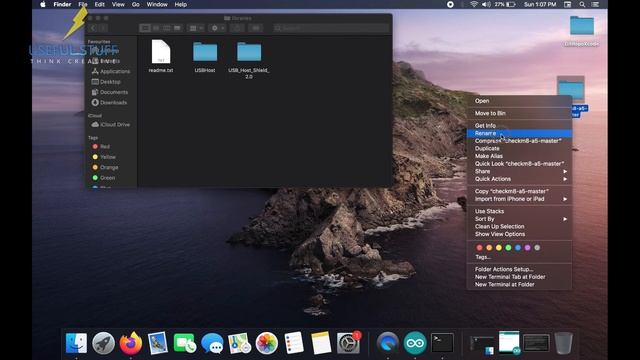Choose Get Info in context menu
640x360 pixels.
pos(519,126)
